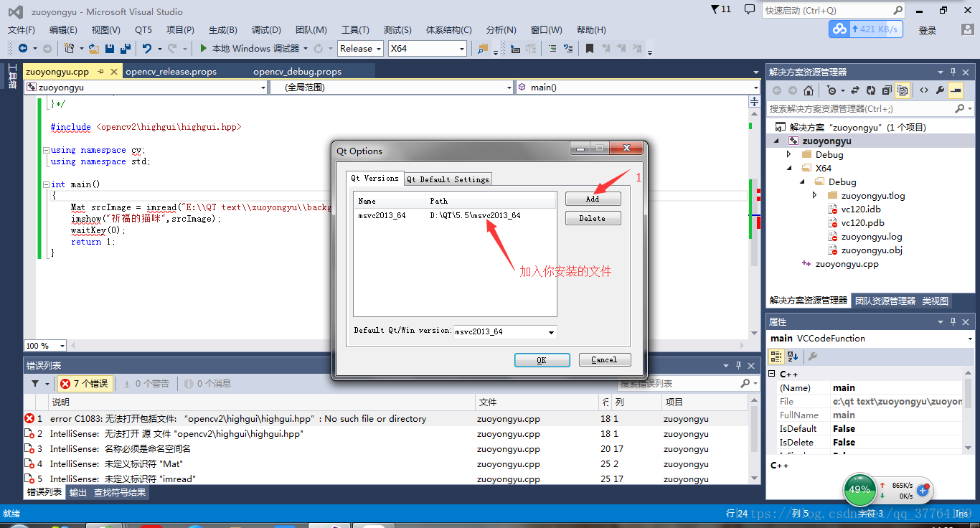Click the Find in Files toolbar icon
Image resolution: width=980 pixels, height=528 pixels.
point(483,48)
